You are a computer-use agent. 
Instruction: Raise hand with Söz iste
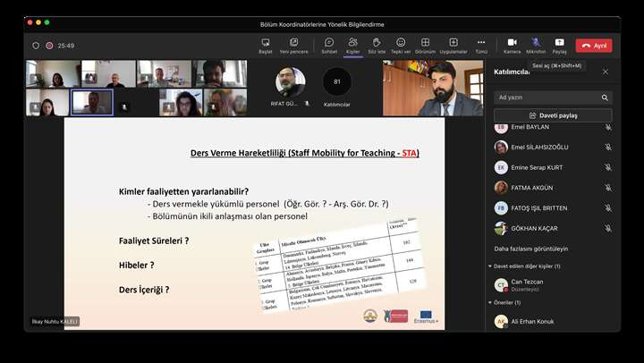coord(377,45)
